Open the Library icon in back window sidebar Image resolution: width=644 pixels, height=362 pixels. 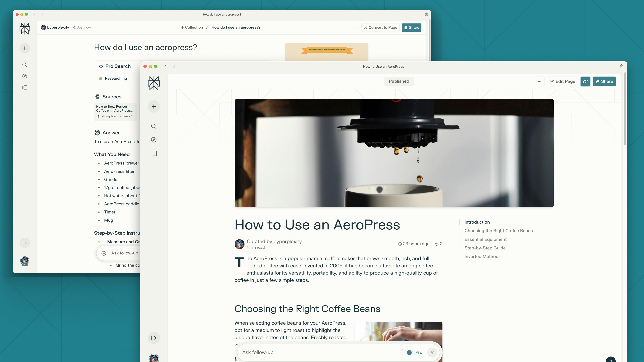pos(25,88)
